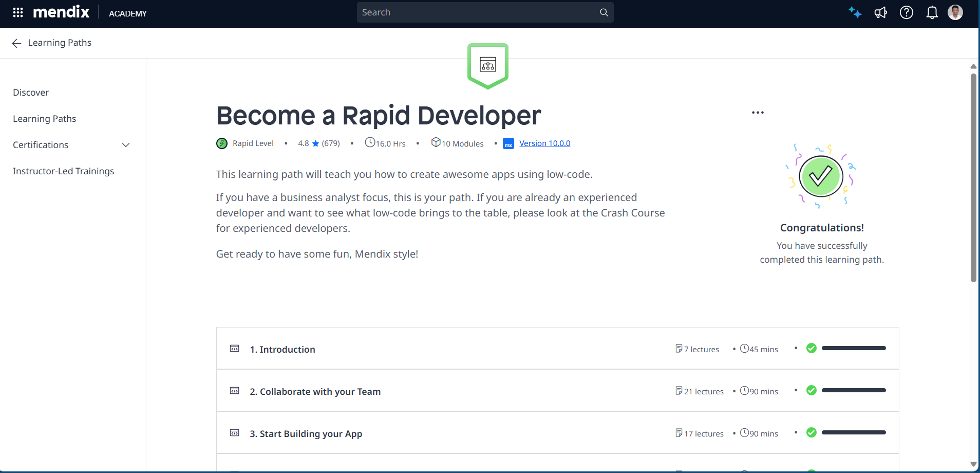This screenshot has width=980, height=473.
Task: Click the Introduction progress bar
Action: [x=854, y=348]
